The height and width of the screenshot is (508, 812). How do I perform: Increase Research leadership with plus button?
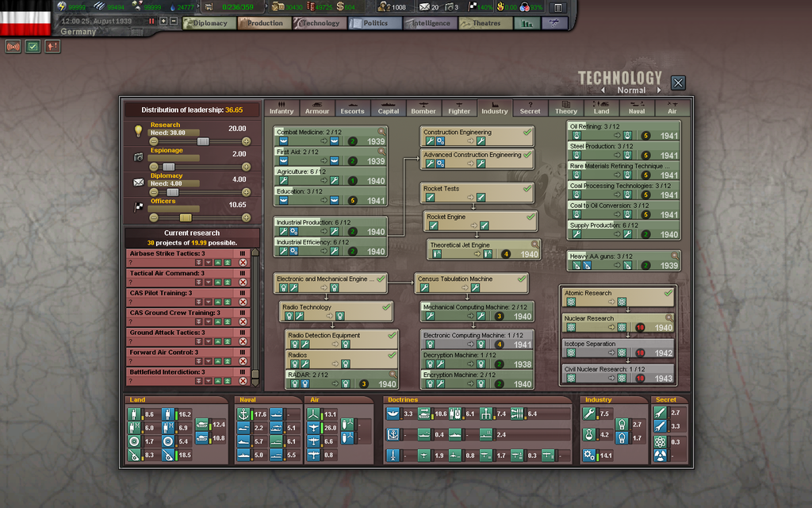point(246,141)
